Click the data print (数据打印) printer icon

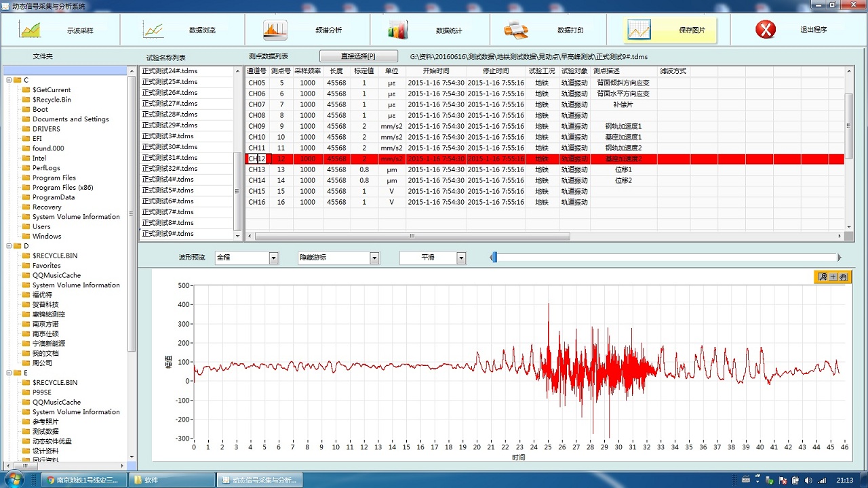(516, 30)
